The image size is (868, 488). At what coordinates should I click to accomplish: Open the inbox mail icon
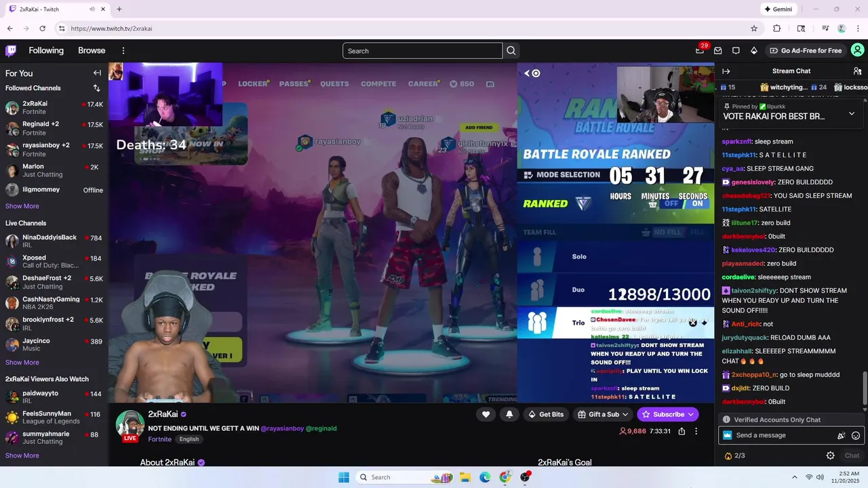tap(717, 51)
